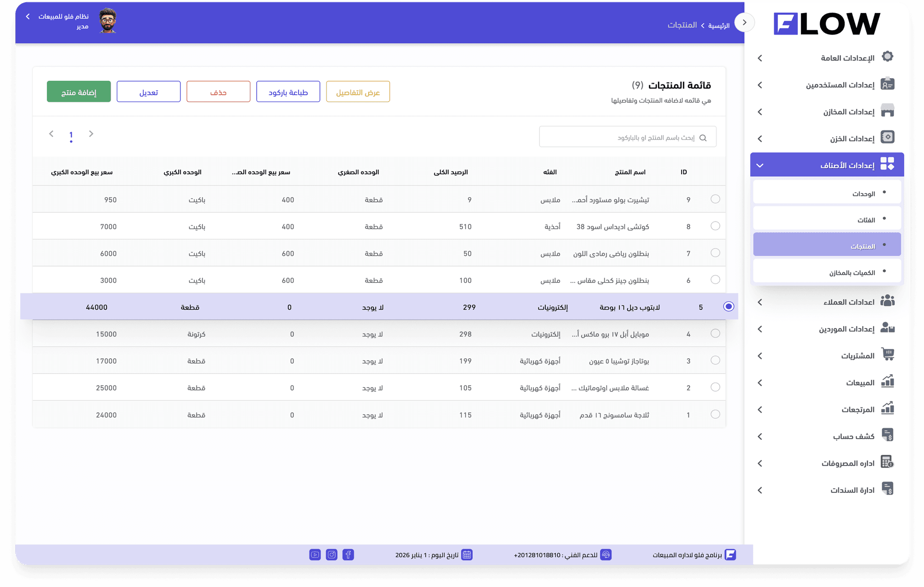This screenshot has height=587, width=924.
Task: Click the user avatar in header
Action: tap(108, 21)
